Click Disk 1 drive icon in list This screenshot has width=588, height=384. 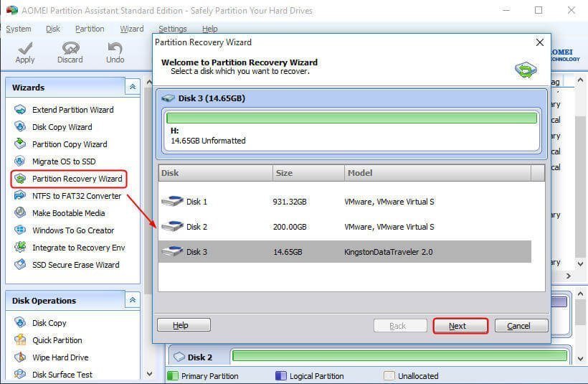click(x=172, y=201)
